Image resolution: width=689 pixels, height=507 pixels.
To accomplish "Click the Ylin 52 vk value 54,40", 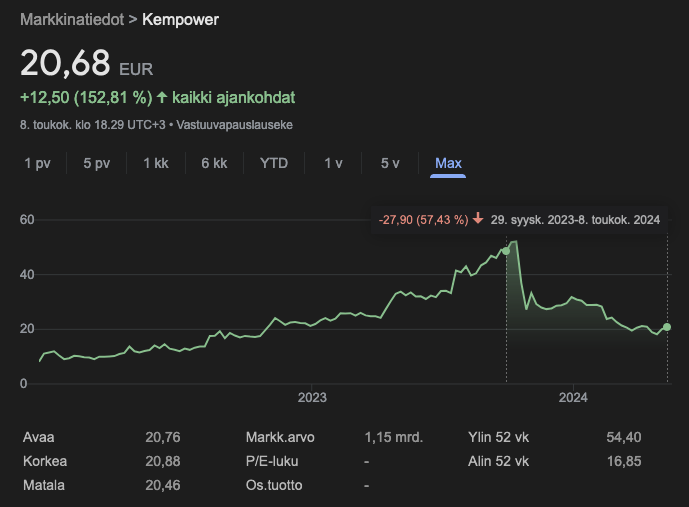I will (624, 437).
